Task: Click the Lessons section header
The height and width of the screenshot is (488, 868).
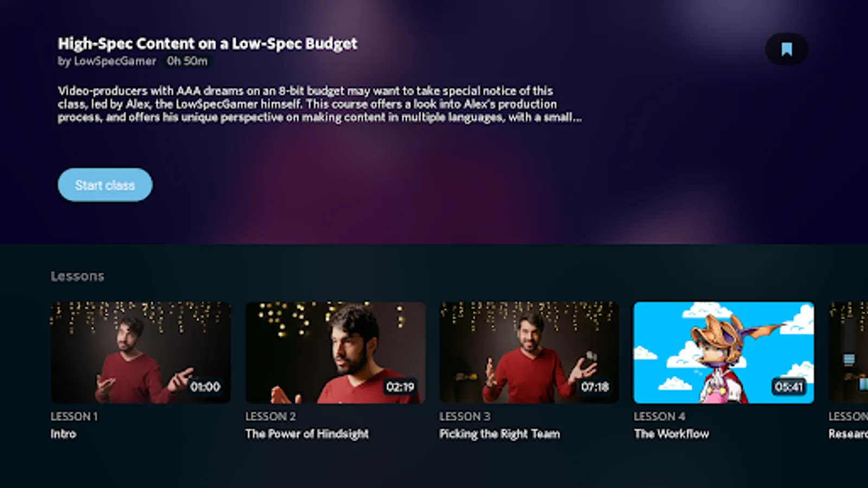Action: pyautogui.click(x=78, y=276)
